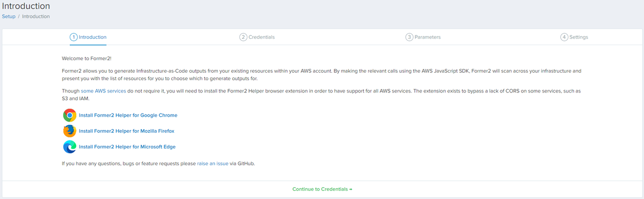Open 'Install Former2 Helper for Google Chrome'
644x199 pixels.
[x=128, y=115]
